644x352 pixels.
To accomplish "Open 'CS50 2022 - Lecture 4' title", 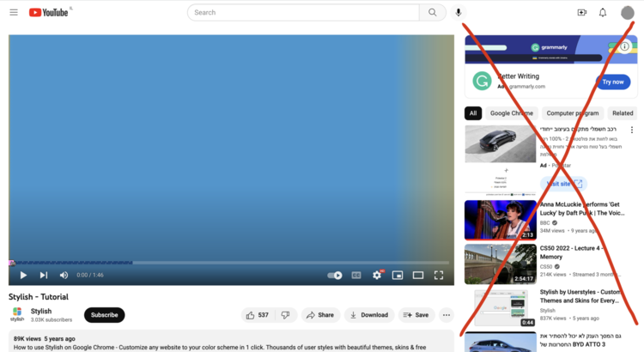I will [x=570, y=252].
